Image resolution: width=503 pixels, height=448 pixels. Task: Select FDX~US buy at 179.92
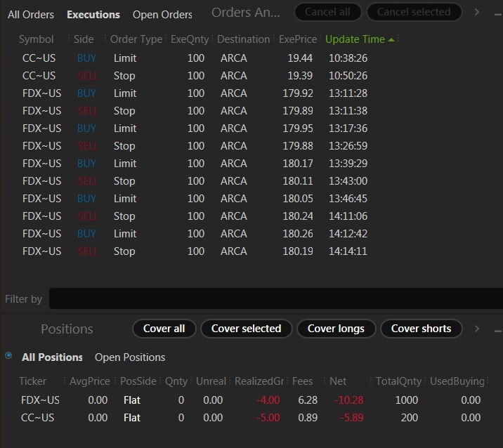(195, 93)
